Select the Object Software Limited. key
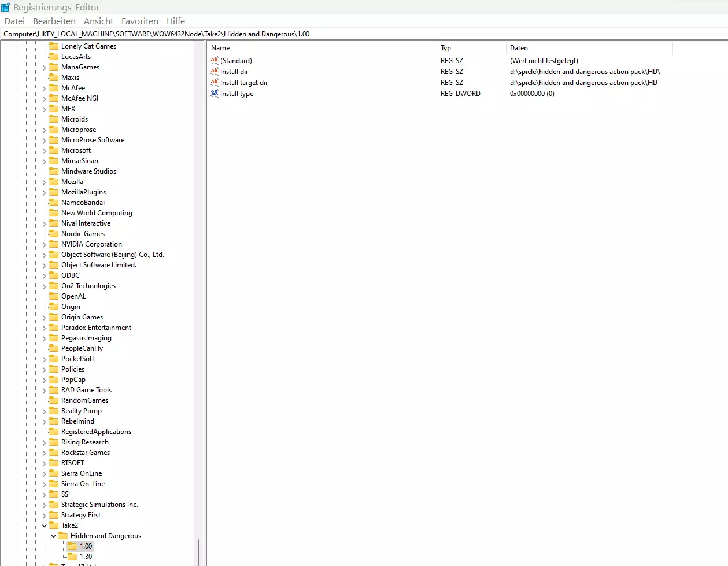 click(x=99, y=265)
